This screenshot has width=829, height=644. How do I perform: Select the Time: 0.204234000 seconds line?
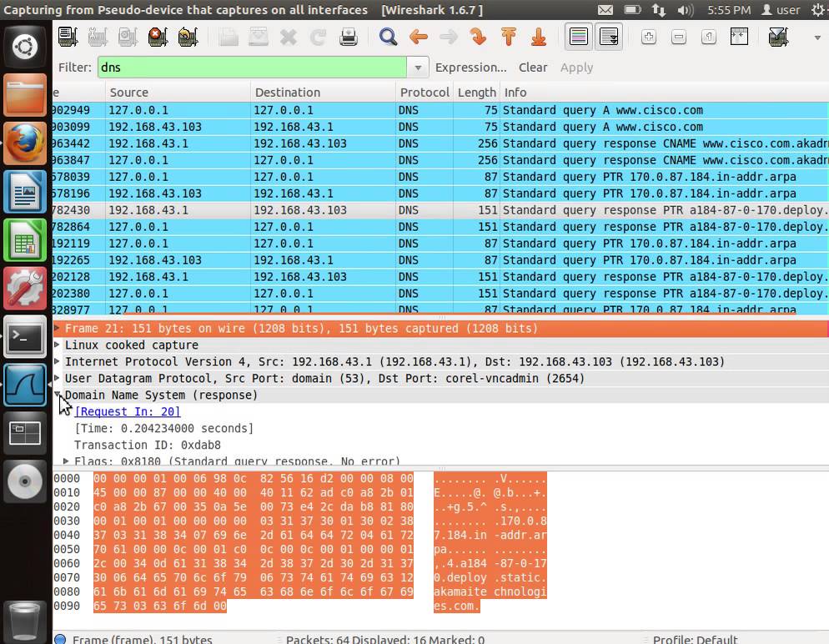click(164, 428)
